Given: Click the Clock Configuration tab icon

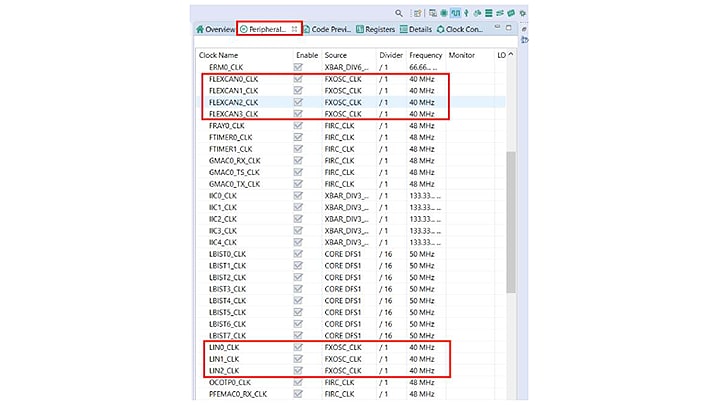Looking at the screenshot, I should coord(441,30).
